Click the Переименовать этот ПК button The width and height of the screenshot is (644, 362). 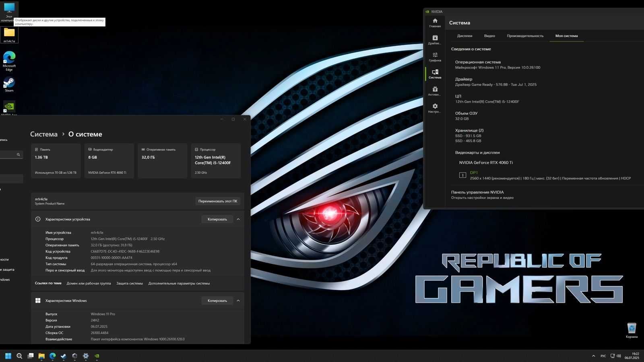coord(218,201)
